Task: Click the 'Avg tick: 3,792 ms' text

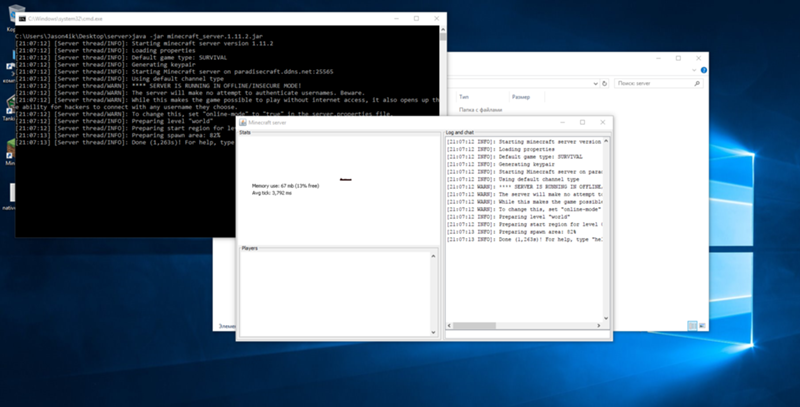Action: [x=272, y=193]
